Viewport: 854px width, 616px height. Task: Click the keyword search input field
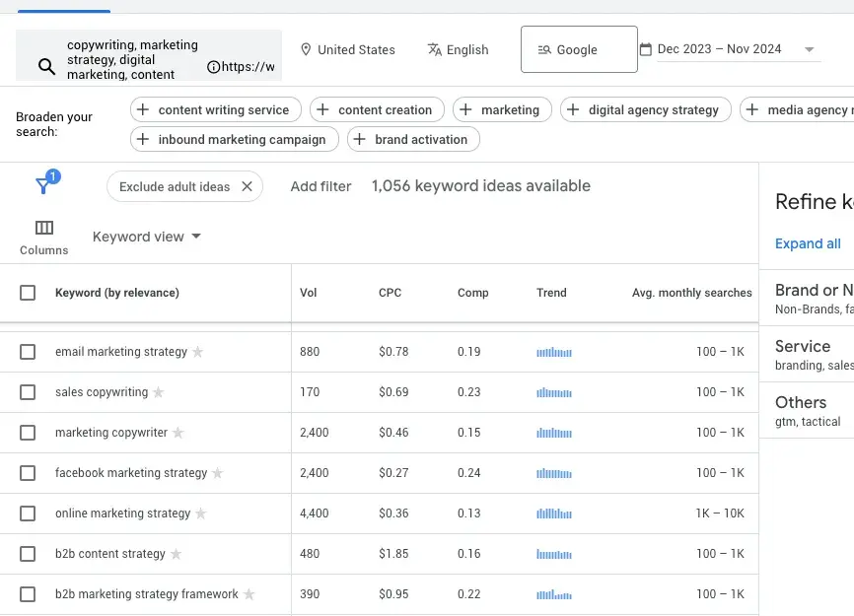point(149,55)
